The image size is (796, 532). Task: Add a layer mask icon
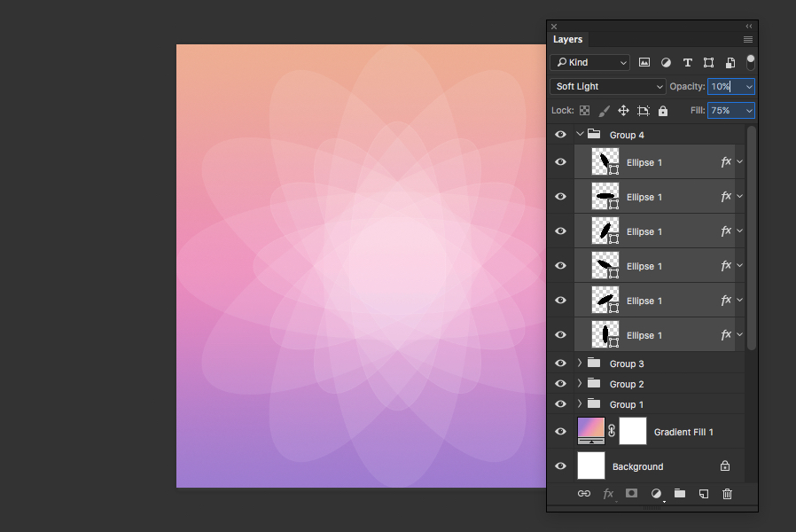(631, 493)
